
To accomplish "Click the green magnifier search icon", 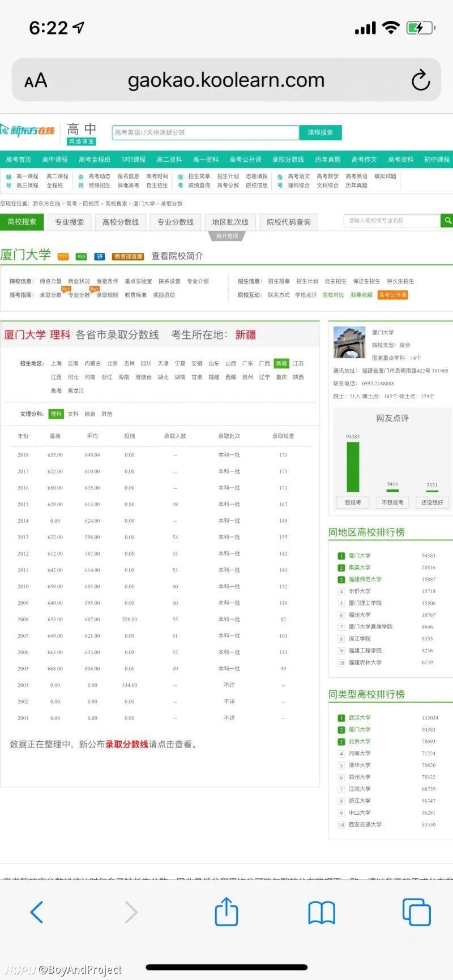I will (x=447, y=221).
